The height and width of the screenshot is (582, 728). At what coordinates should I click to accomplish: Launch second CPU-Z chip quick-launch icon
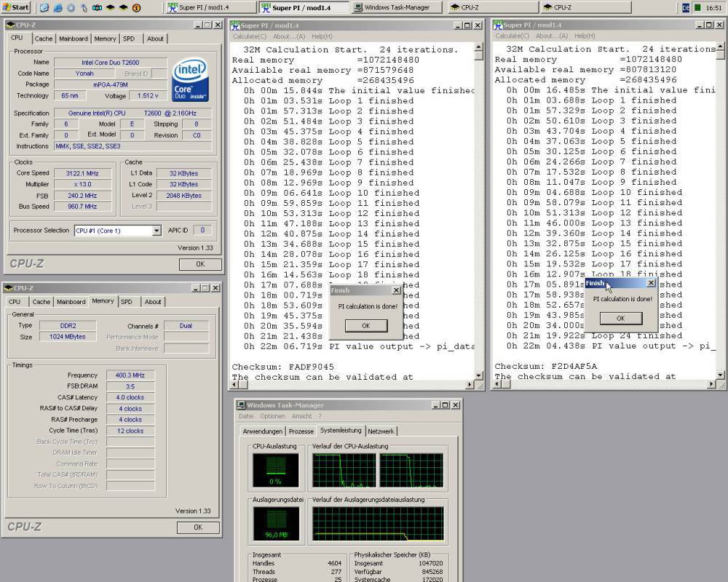click(x=124, y=8)
